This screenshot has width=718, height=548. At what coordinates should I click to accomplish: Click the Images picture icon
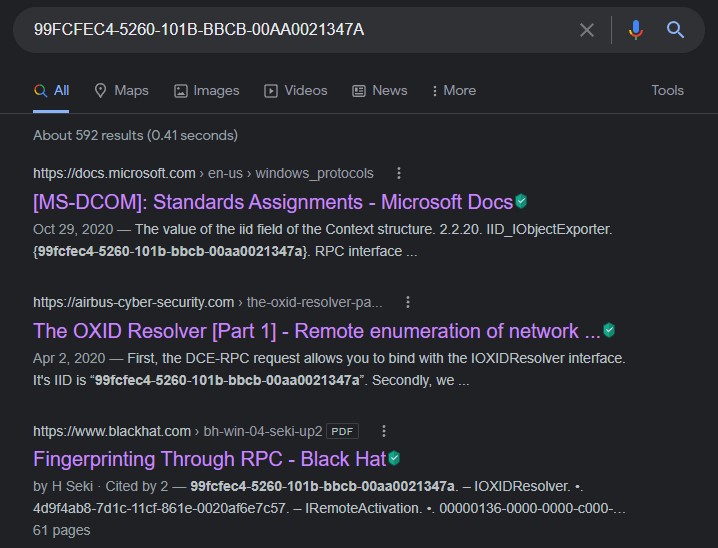[181, 91]
